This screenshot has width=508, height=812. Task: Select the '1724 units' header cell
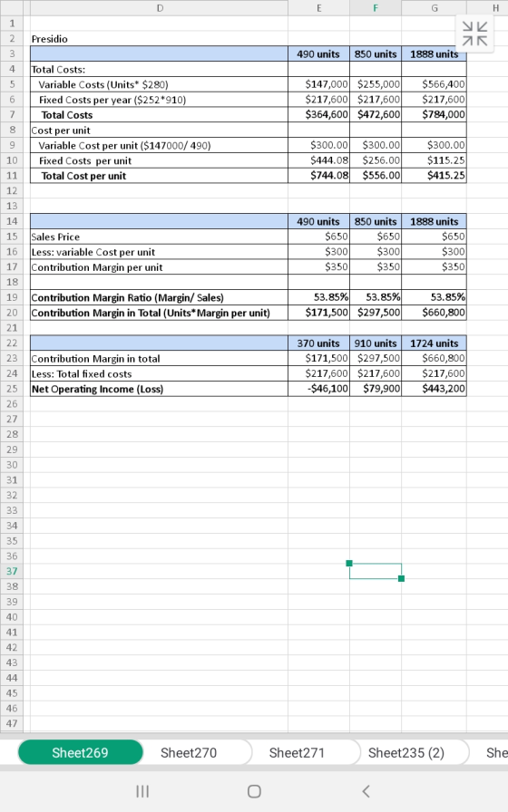click(434, 343)
